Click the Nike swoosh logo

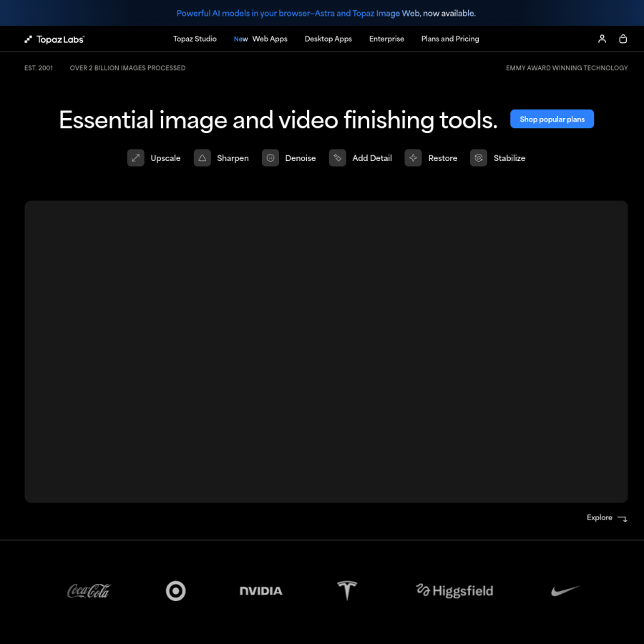tap(565, 590)
